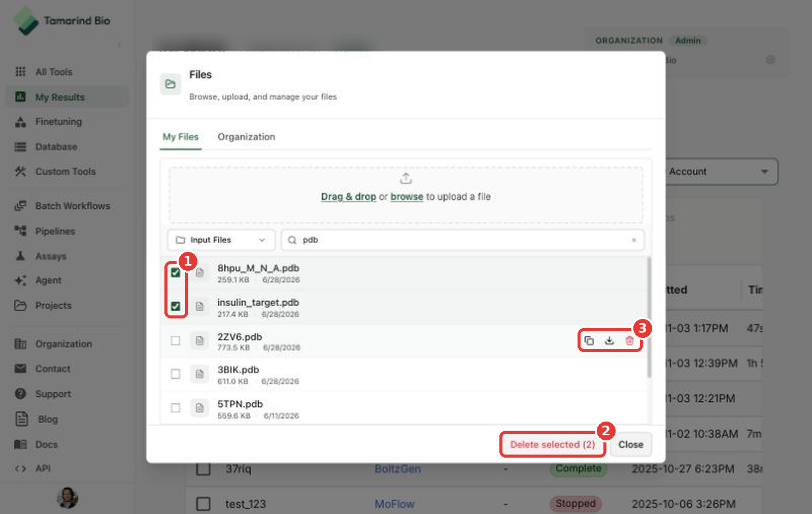
Task: Select the test_123 job row checkbox
Action: pyautogui.click(x=203, y=504)
